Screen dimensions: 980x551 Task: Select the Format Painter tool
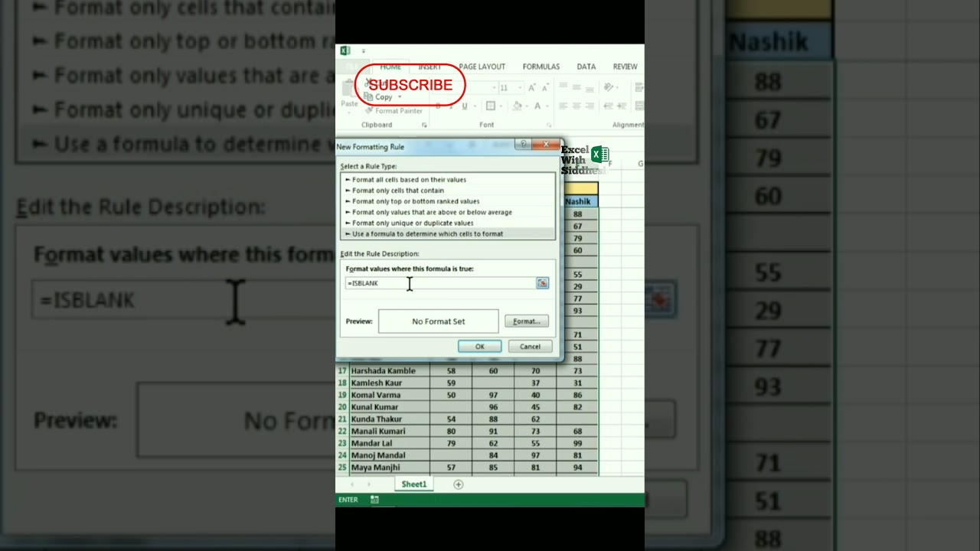click(x=394, y=111)
